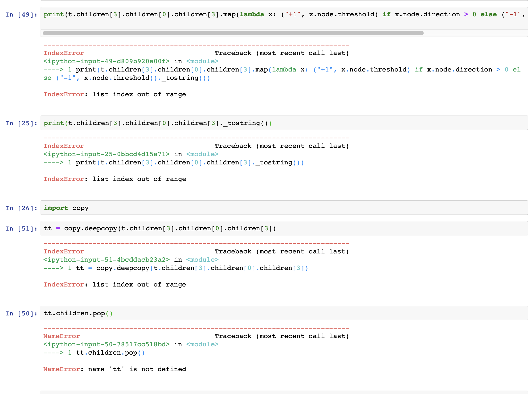Click the <module> link in NameError output
Image resolution: width=532 pixels, height=394 pixels.
pyautogui.click(x=202, y=344)
